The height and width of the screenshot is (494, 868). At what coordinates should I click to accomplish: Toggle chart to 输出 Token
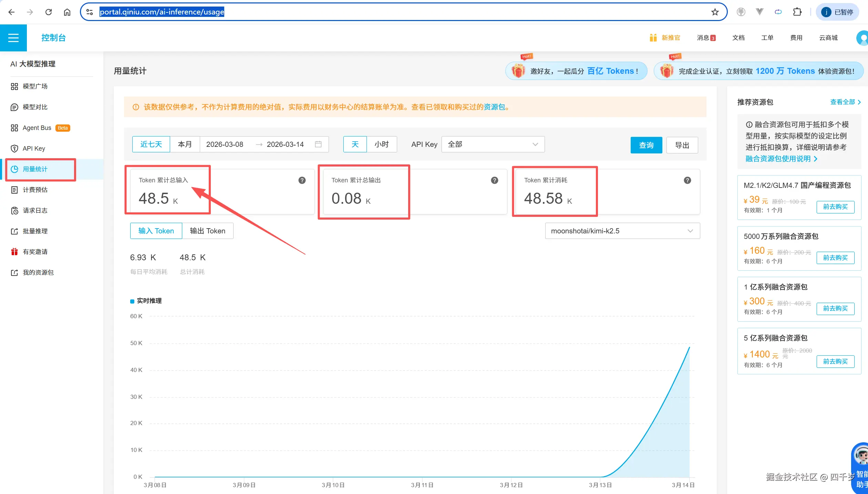click(x=207, y=231)
